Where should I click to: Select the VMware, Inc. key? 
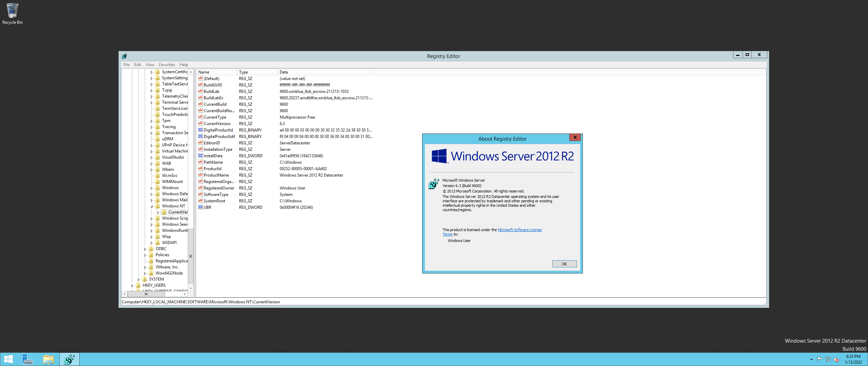click(x=167, y=267)
